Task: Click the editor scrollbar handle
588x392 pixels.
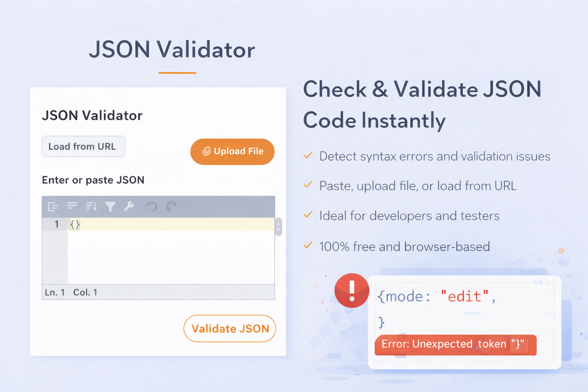Action: click(x=279, y=227)
